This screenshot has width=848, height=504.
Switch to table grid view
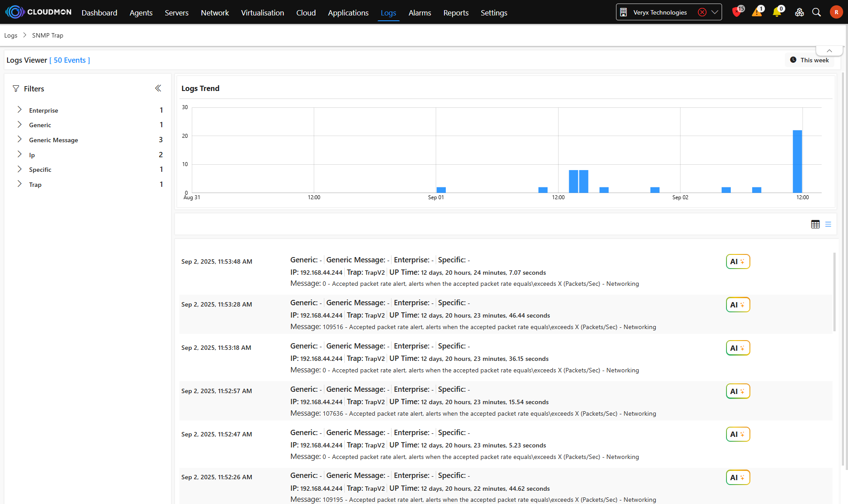[x=815, y=224]
